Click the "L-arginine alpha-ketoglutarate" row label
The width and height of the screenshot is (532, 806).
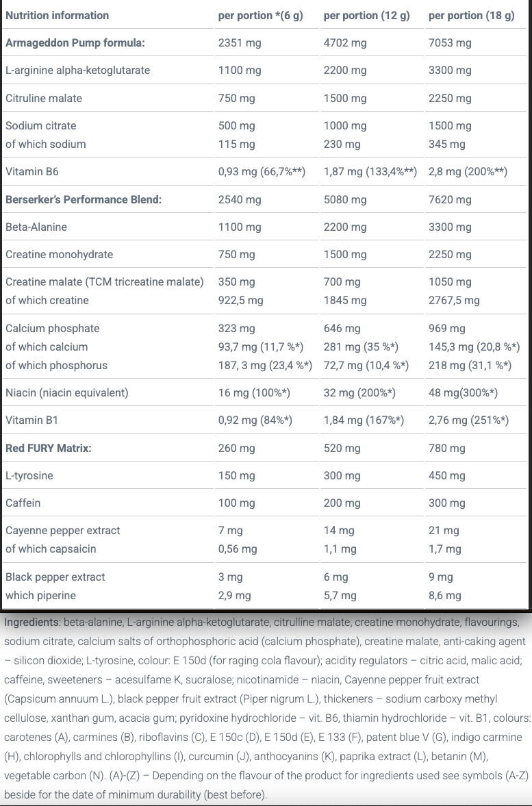[77, 70]
